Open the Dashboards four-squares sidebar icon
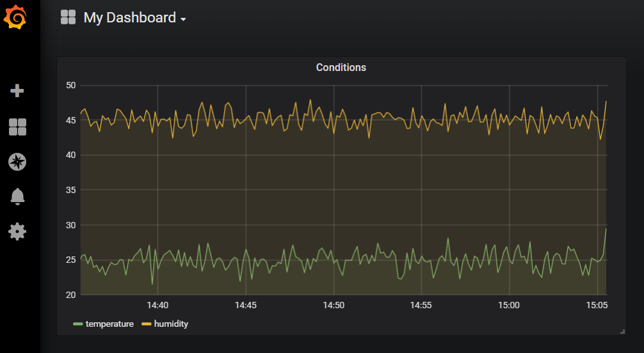644x353 pixels. (17, 127)
